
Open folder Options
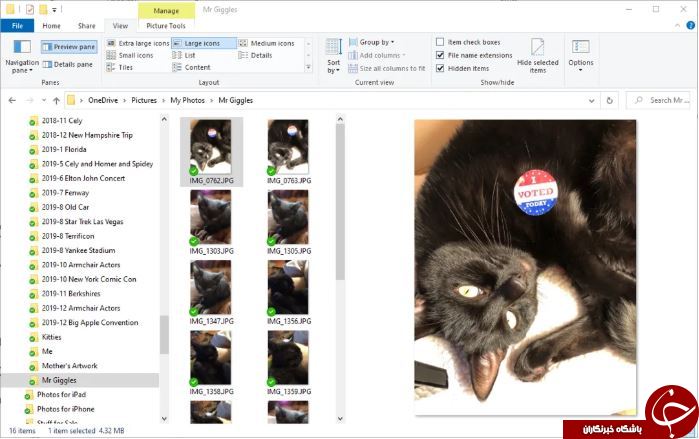point(581,56)
